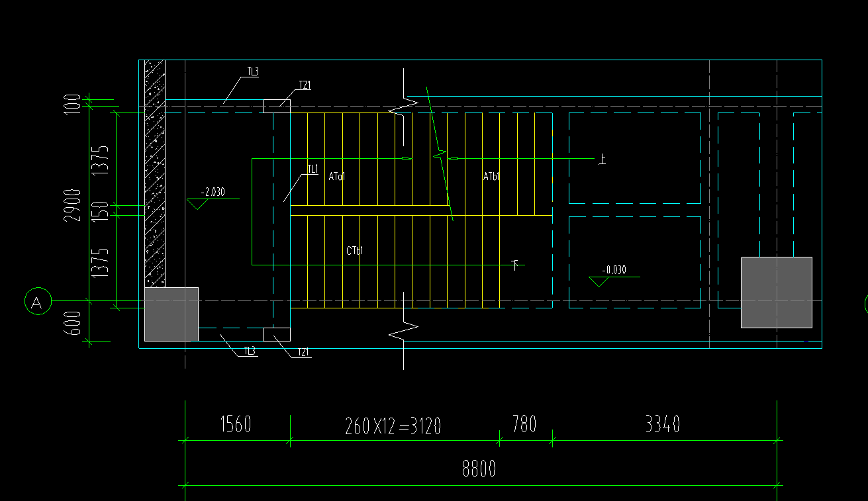
Task: Select the 260X12=3120 dimension text
Action: (x=393, y=426)
